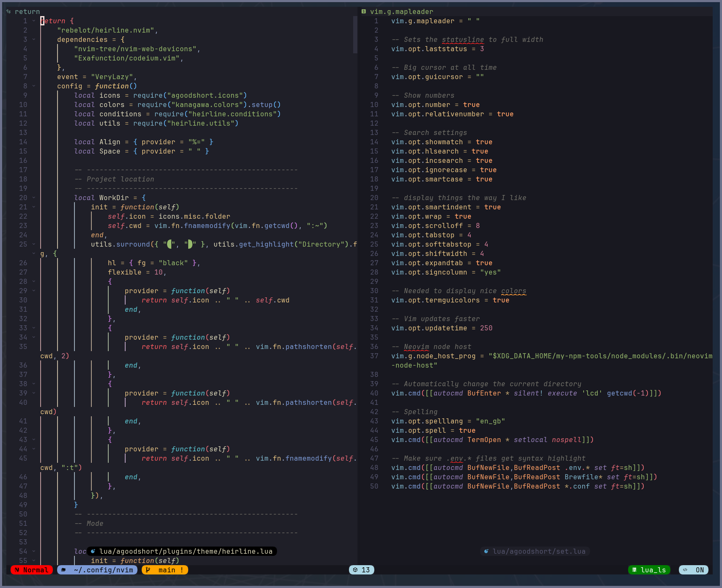Click 'vim.opt.scrolloff = 8' in right pane
This screenshot has height=588, width=722.
click(436, 225)
